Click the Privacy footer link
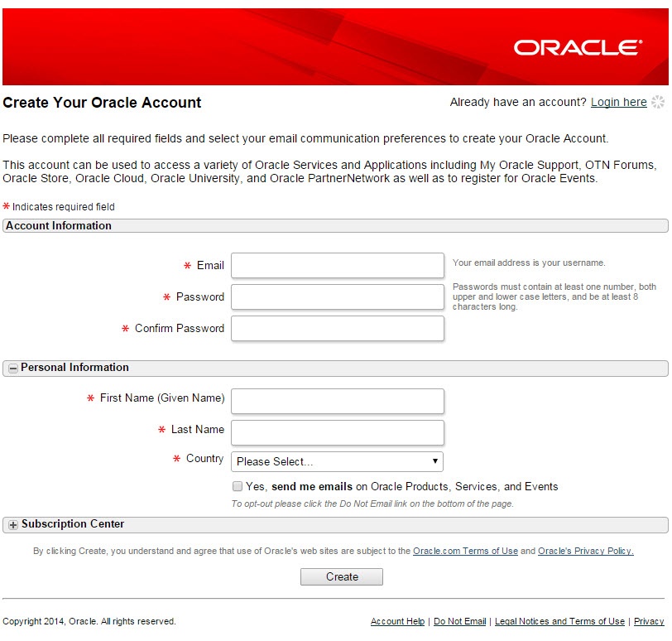This screenshot has width=672, height=641. pyautogui.click(x=649, y=621)
